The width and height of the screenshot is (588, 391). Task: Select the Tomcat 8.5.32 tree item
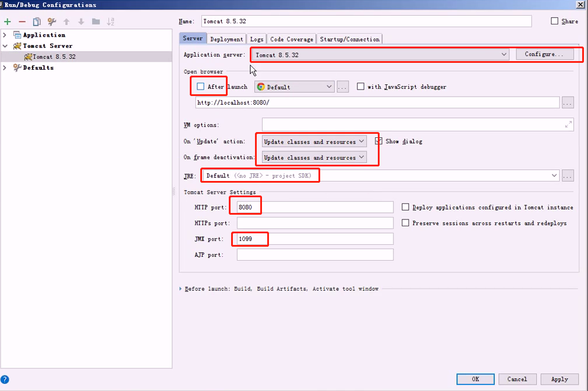(86, 56)
